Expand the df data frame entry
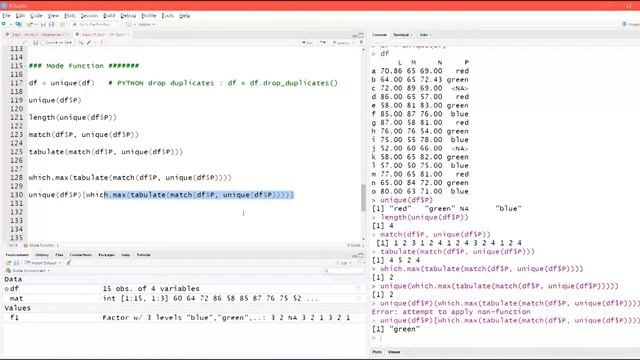The width and height of the screenshot is (640, 360). [x=7, y=289]
